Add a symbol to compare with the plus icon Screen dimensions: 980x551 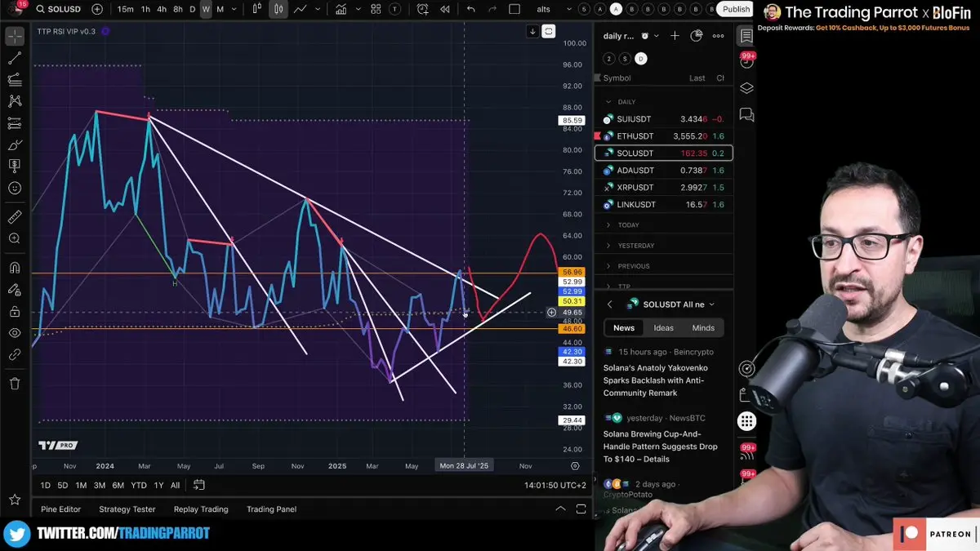(x=98, y=9)
